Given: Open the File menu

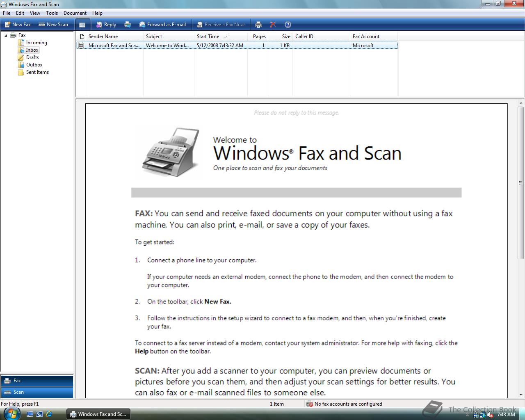Looking at the screenshot, I should [7, 13].
